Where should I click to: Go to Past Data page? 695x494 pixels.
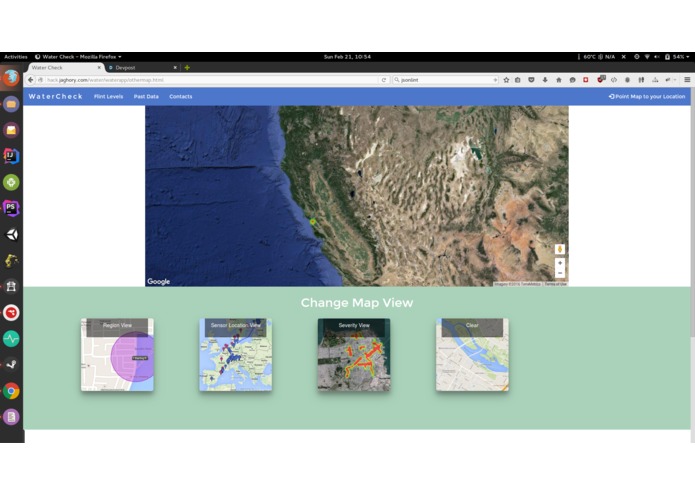[x=146, y=97]
